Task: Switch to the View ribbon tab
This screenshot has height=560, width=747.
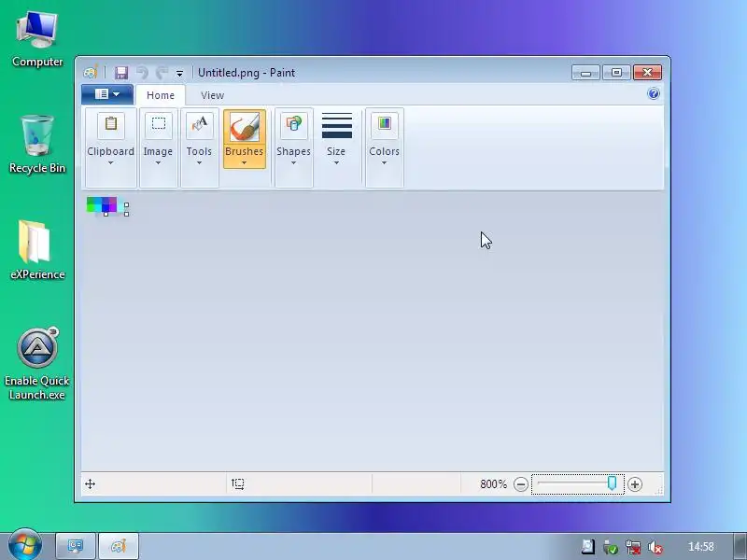Action: [213, 95]
